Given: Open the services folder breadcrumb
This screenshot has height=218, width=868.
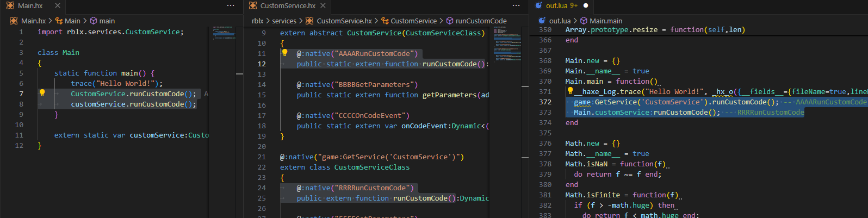Looking at the screenshot, I should pos(284,21).
